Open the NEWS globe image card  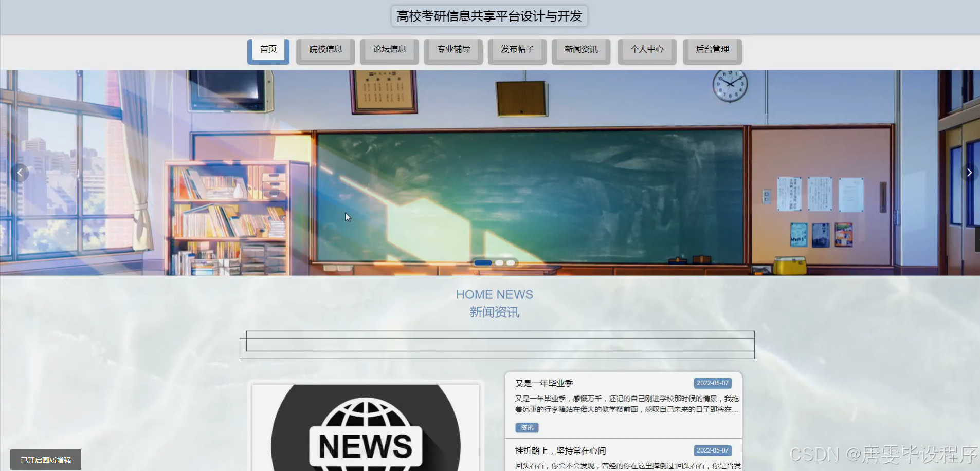tap(366, 427)
